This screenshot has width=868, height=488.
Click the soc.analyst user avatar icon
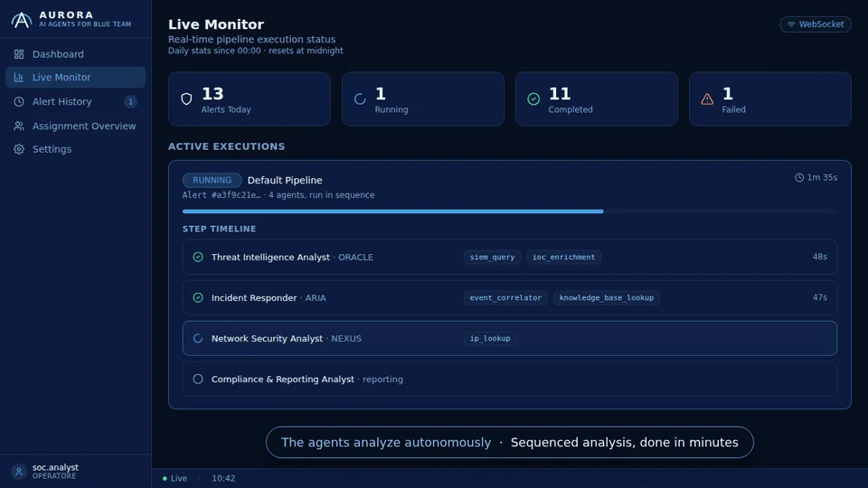[x=19, y=472]
